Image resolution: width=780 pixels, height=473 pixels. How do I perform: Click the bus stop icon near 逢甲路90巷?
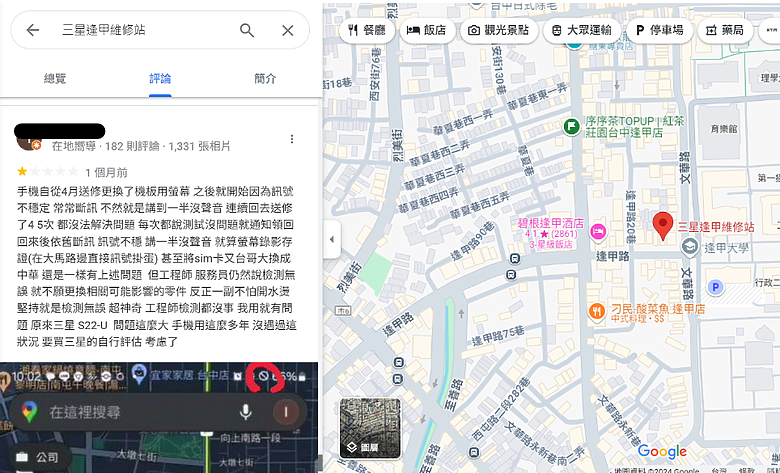pos(515,259)
